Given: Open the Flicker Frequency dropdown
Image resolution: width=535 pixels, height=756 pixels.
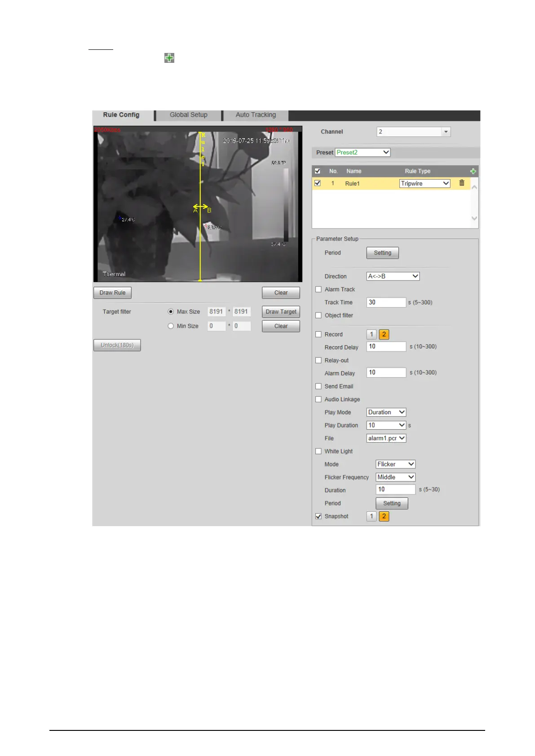Looking at the screenshot, I should pos(395,477).
